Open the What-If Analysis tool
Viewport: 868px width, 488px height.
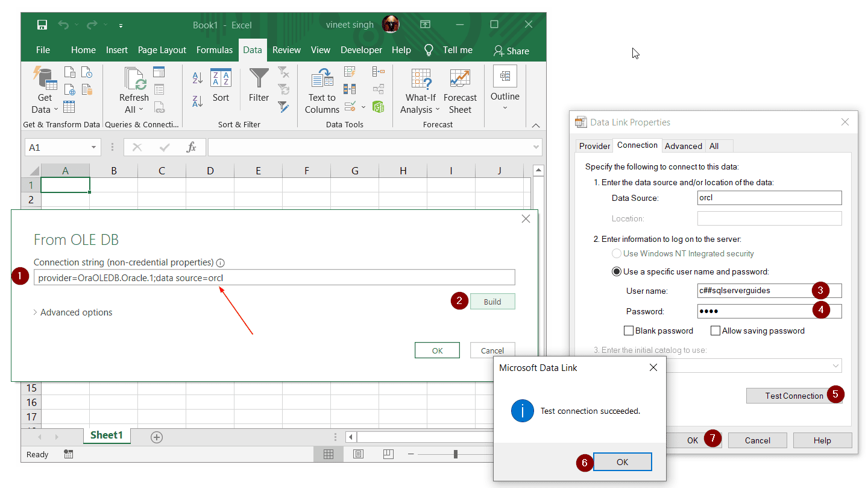[420, 90]
